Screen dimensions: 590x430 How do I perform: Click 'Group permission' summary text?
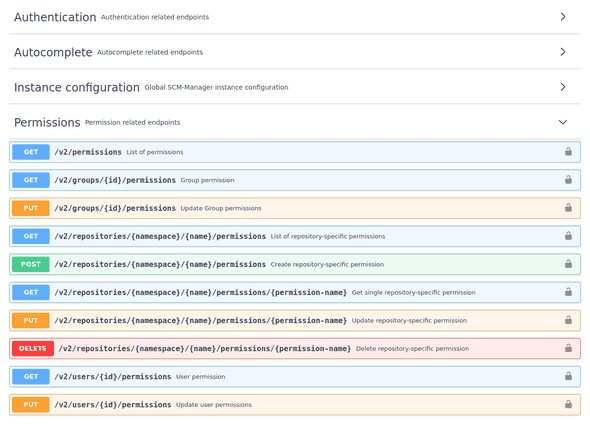point(207,180)
